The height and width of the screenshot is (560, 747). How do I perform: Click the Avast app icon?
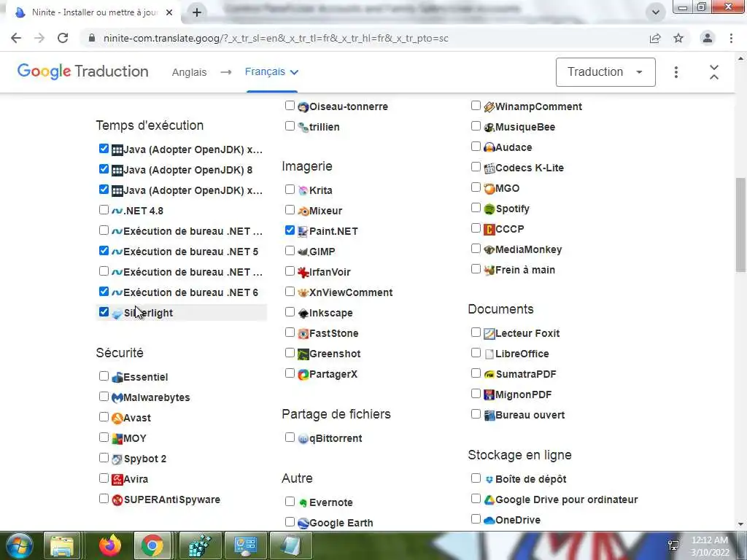[117, 418]
